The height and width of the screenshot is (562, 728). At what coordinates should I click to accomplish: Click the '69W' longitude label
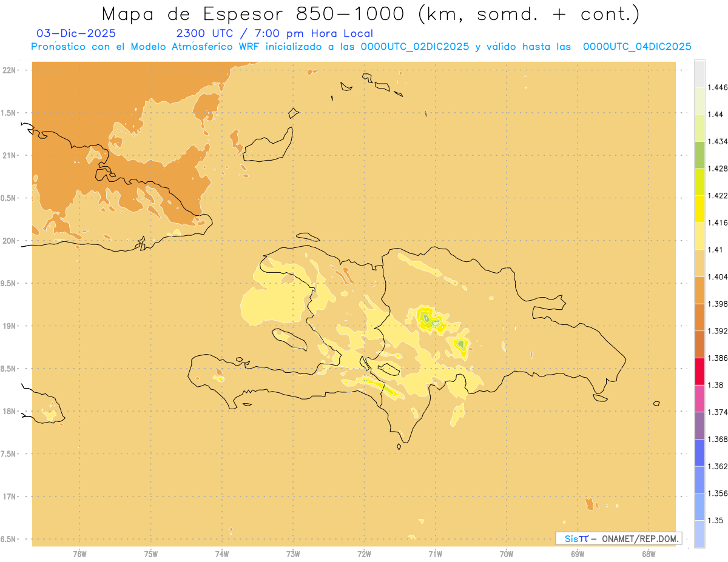pyautogui.click(x=578, y=554)
